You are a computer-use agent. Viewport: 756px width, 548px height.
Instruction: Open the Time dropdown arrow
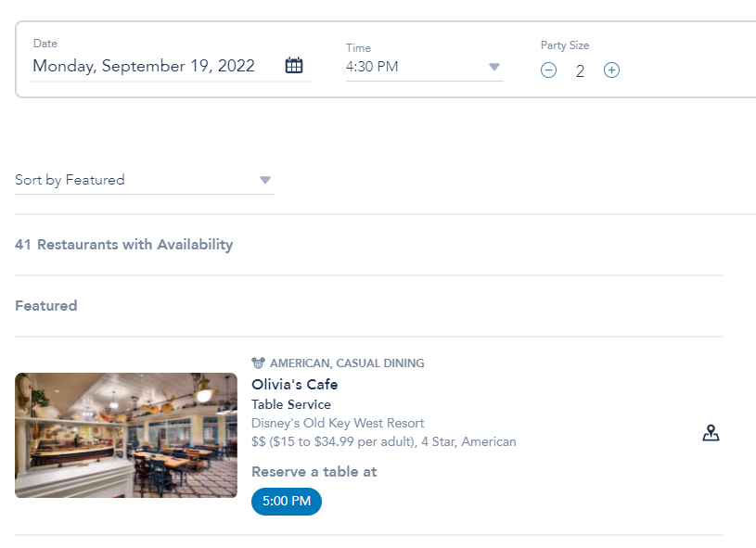494,67
